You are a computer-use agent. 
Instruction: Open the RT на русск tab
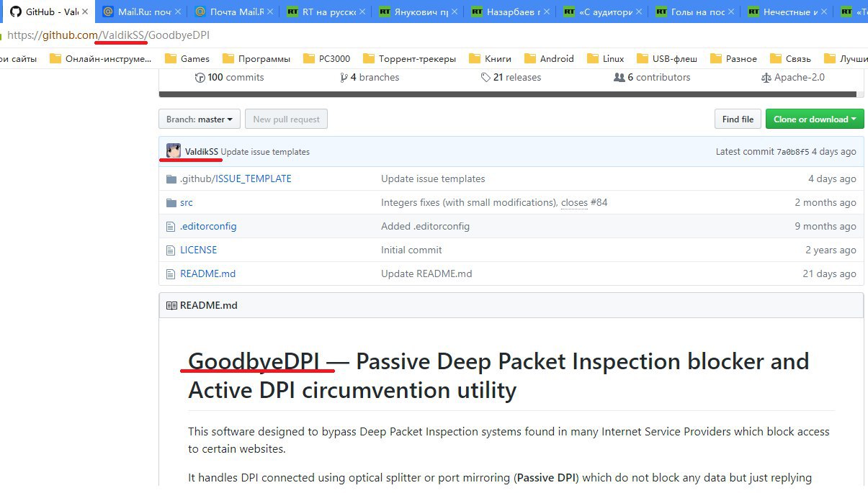tap(325, 12)
